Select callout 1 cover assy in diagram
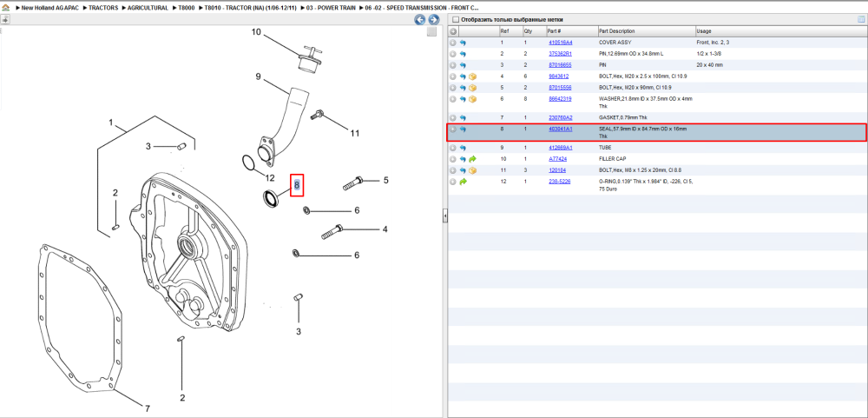 click(111, 123)
